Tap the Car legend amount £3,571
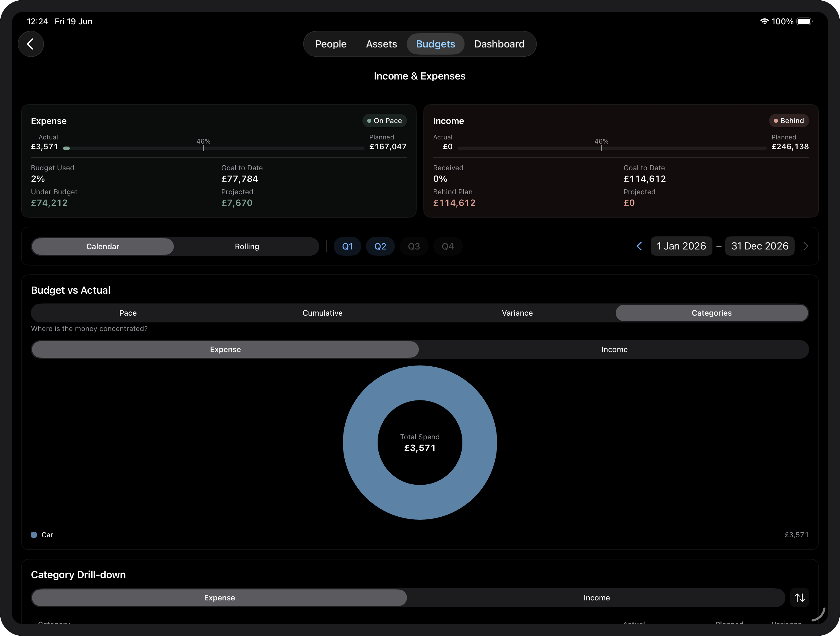This screenshot has height=636, width=840. click(x=796, y=535)
